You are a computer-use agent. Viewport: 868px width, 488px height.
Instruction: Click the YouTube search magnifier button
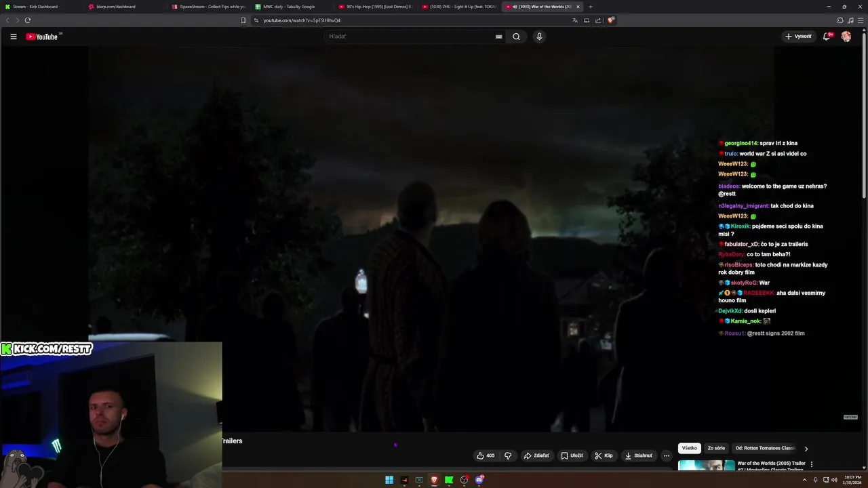click(x=516, y=37)
